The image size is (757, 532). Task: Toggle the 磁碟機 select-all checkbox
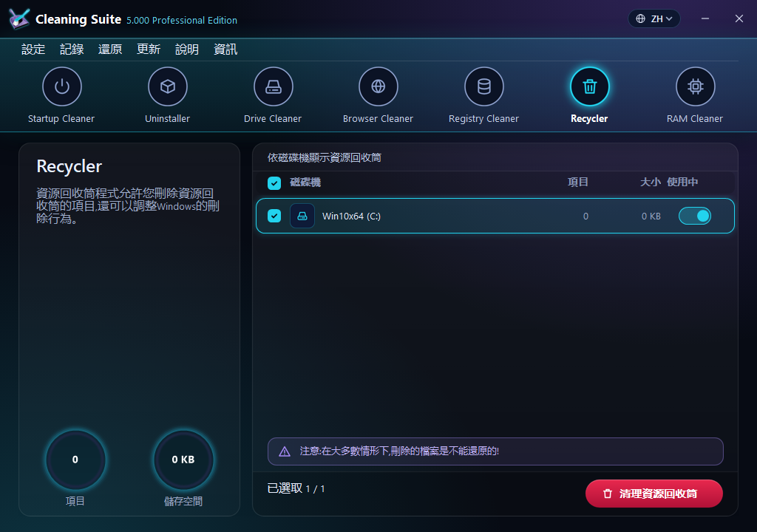coord(274,183)
